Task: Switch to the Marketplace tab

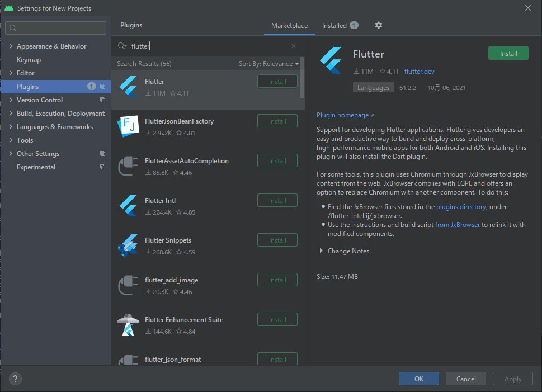Action: pyautogui.click(x=289, y=26)
